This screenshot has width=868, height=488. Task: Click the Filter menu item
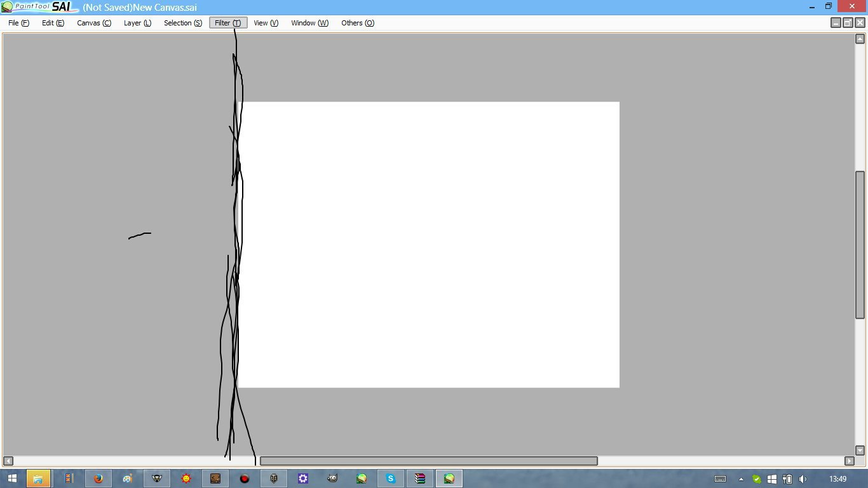[x=228, y=23]
